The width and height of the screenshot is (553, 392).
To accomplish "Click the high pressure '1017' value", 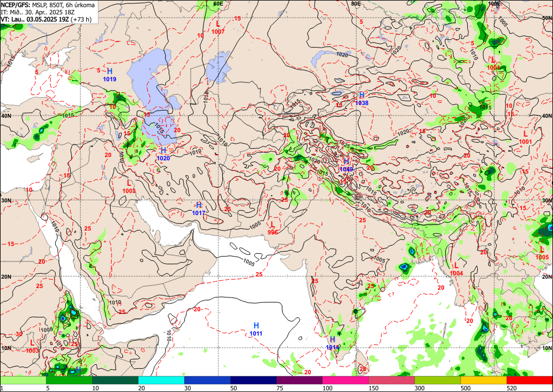I will 199,213.
